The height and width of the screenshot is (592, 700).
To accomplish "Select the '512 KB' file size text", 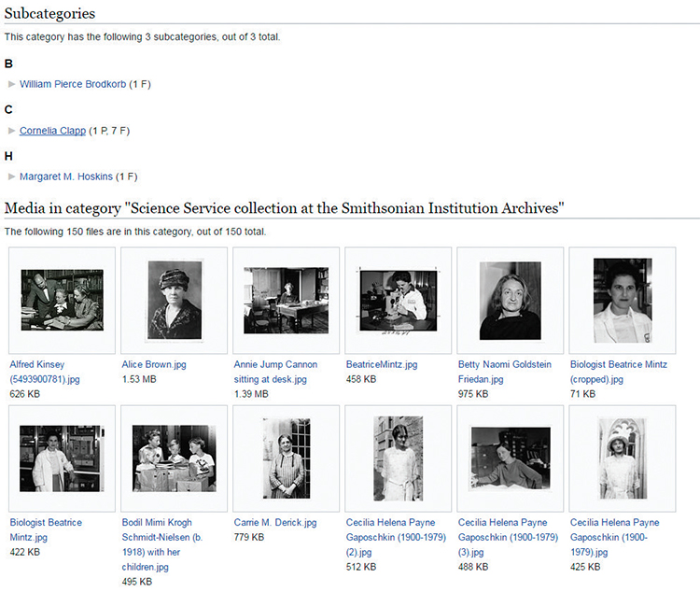I will pyautogui.click(x=361, y=567).
